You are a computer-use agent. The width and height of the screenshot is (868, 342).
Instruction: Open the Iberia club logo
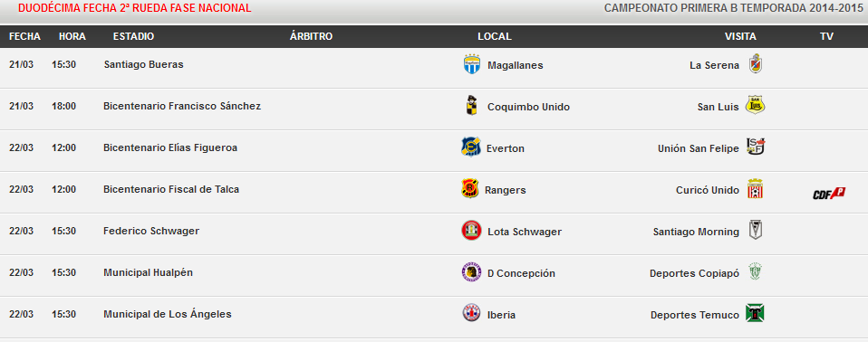pyautogui.click(x=471, y=313)
